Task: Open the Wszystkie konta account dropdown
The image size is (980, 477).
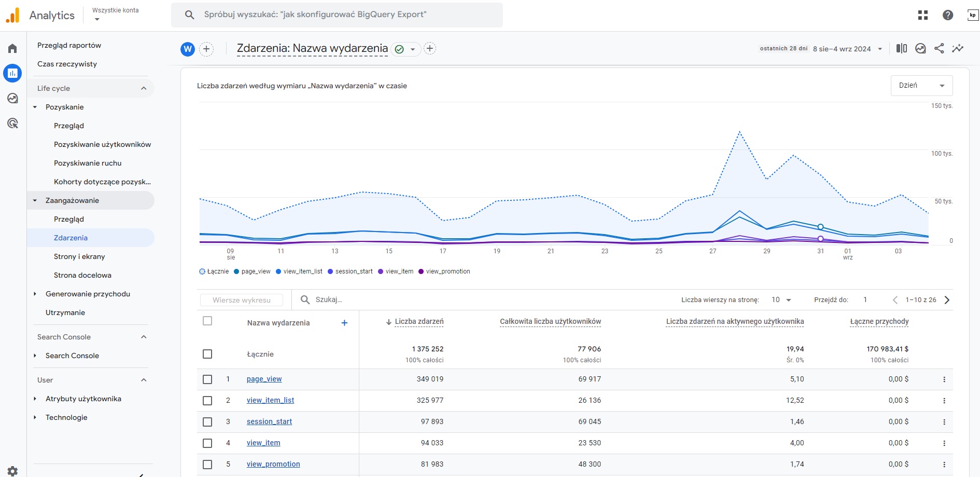Action: tap(115, 15)
